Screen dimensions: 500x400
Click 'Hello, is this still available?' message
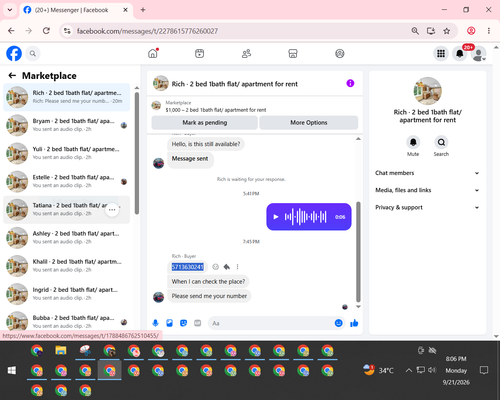point(206,144)
